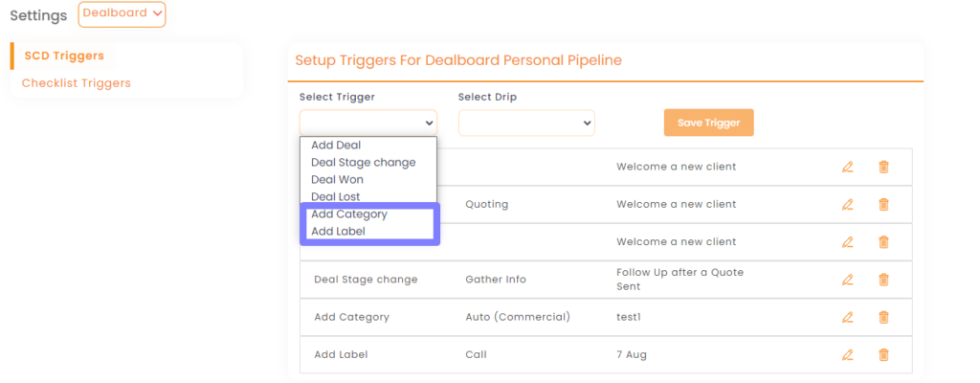Screen dimensions: 980x383
Task: Select Add Label in the dropdown list
Action: click(x=338, y=231)
